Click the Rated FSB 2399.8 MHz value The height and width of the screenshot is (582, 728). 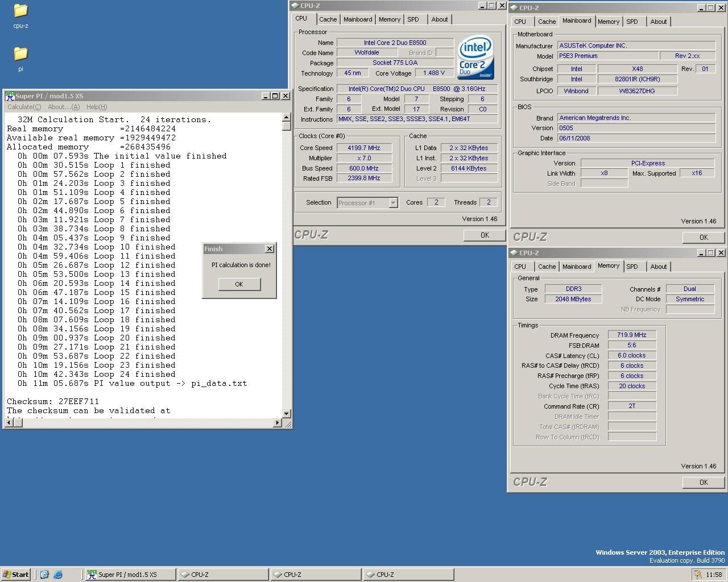click(364, 178)
